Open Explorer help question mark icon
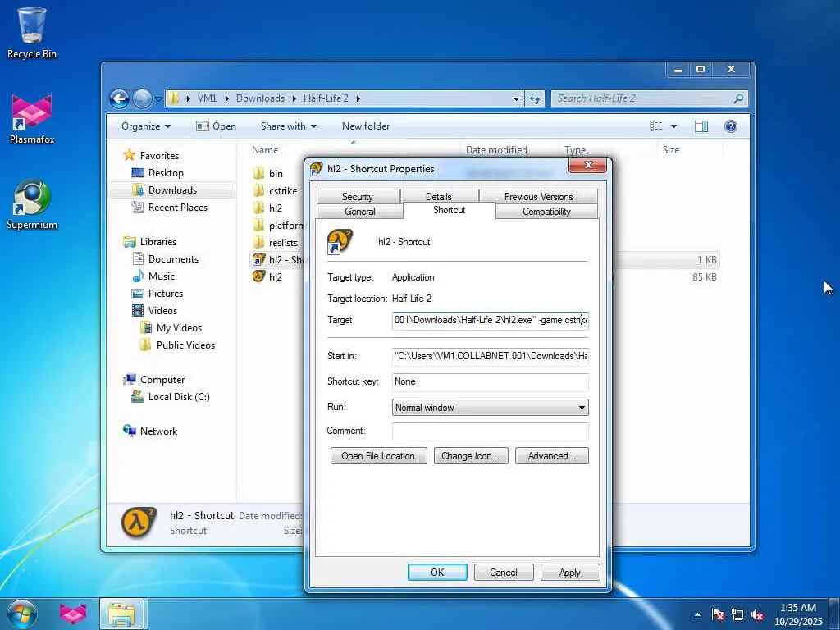Image resolution: width=840 pixels, height=630 pixels. (731, 126)
